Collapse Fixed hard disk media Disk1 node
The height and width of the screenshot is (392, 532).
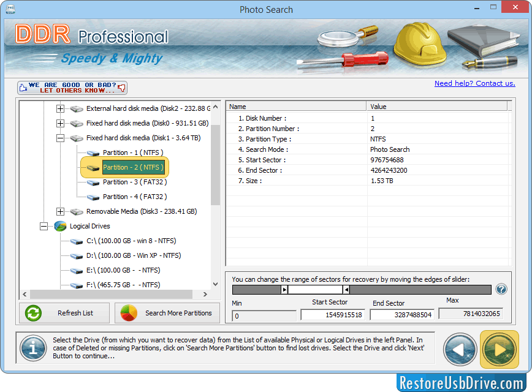click(60, 138)
